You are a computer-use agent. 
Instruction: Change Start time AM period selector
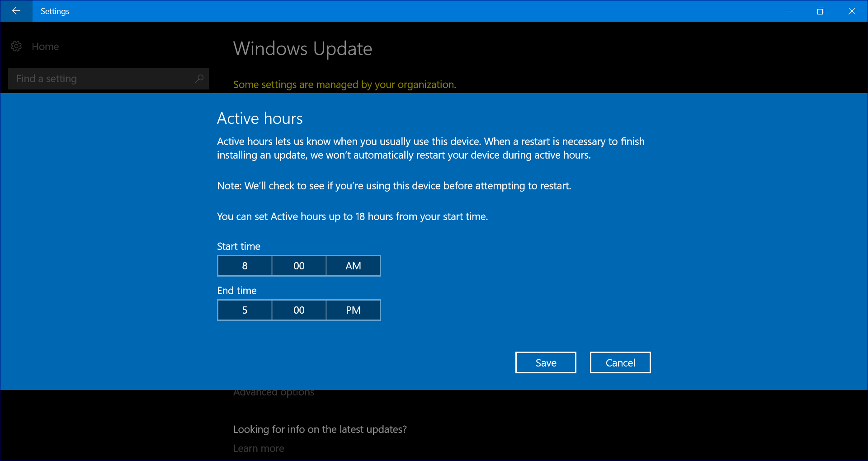(353, 266)
